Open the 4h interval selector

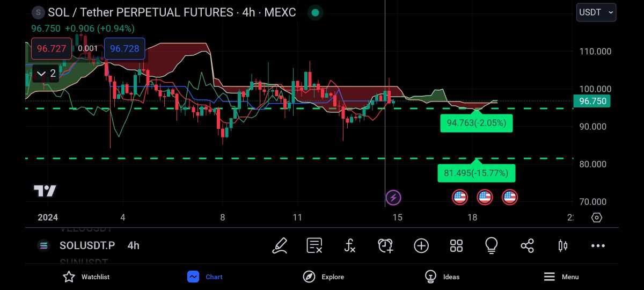coord(133,245)
